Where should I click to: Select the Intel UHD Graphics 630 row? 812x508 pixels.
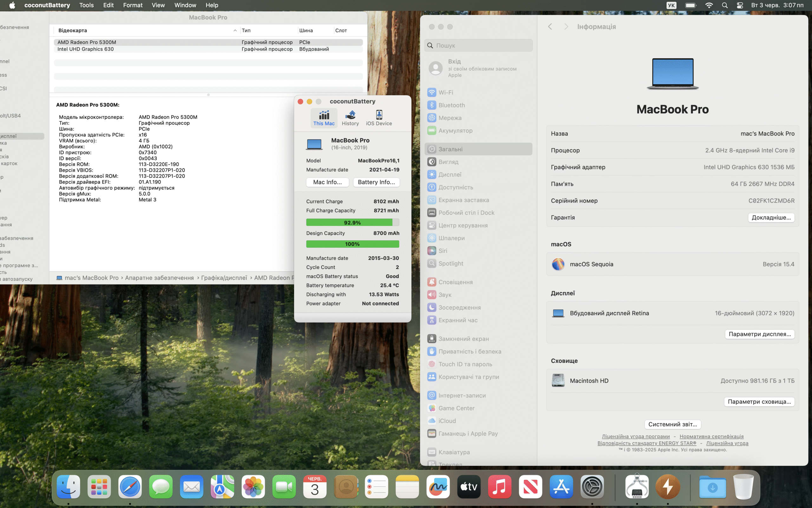[x=208, y=49]
